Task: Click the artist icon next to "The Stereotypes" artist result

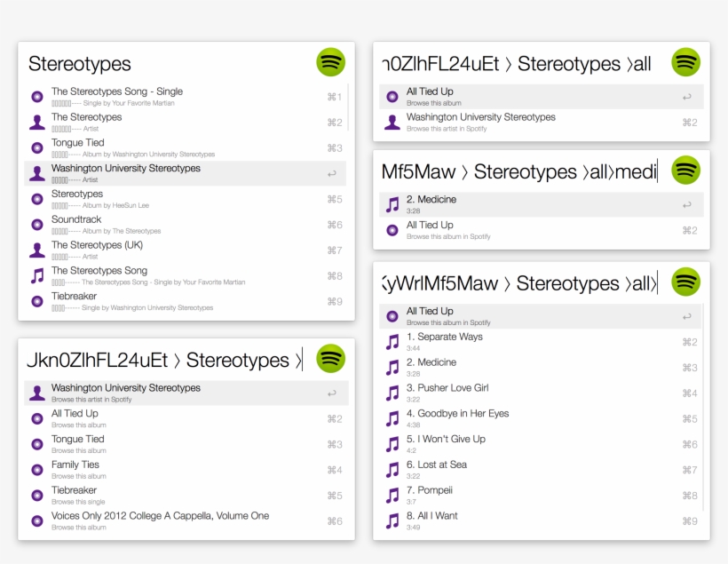Action: coord(37,123)
